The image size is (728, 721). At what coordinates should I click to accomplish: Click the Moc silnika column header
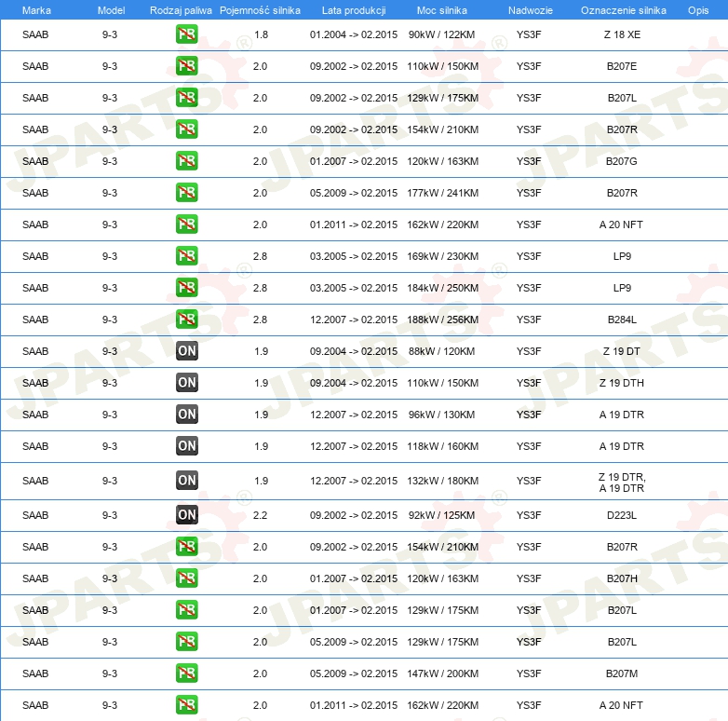point(442,10)
